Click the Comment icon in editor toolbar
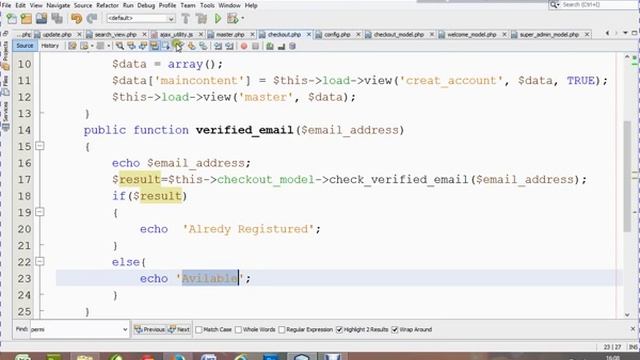 coord(270,46)
